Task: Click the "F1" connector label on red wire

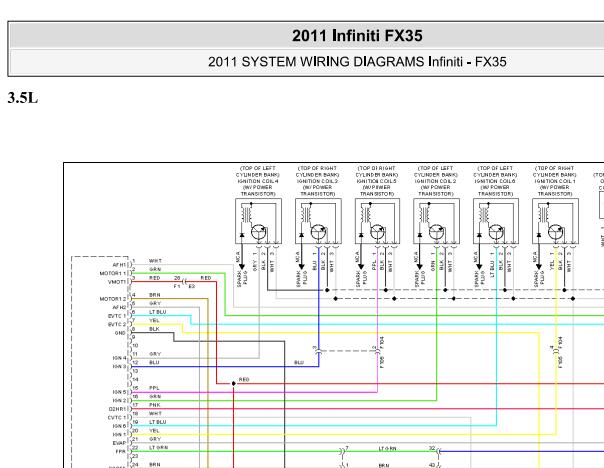Action: pyautogui.click(x=177, y=286)
